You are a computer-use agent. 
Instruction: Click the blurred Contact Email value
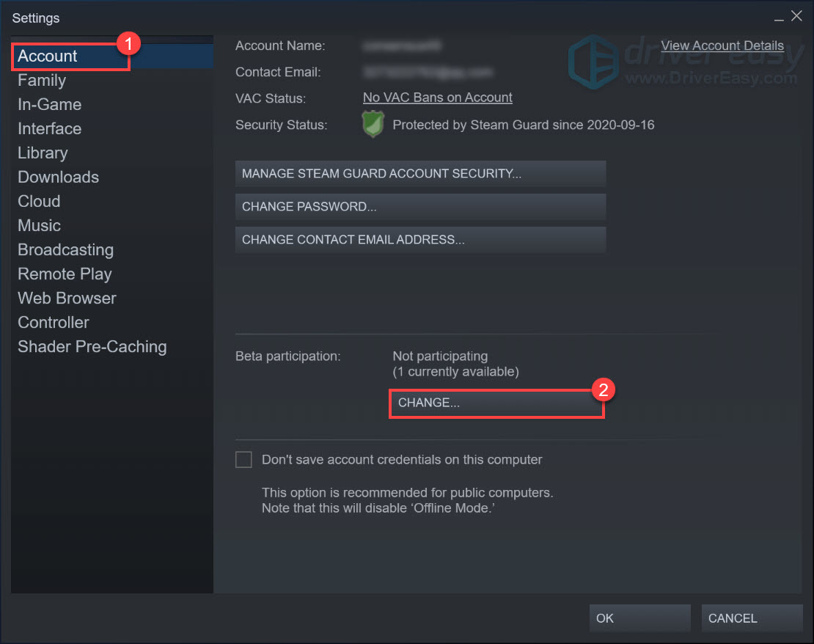pos(428,72)
